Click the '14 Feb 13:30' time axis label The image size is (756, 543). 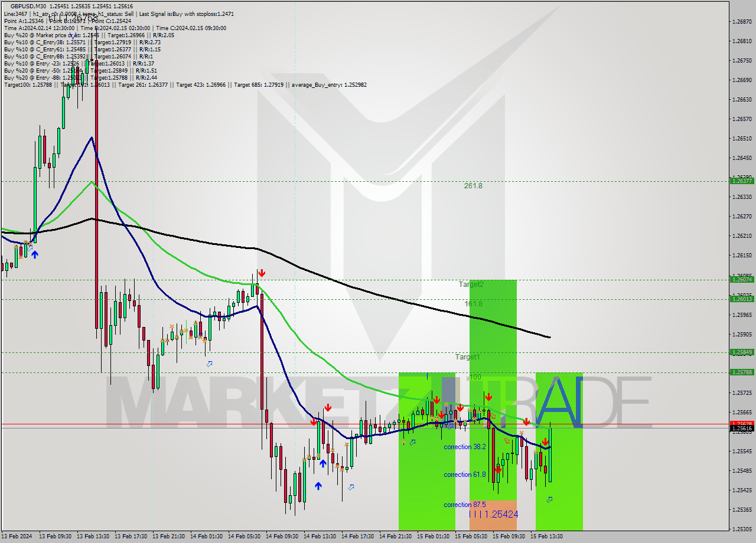[320, 537]
